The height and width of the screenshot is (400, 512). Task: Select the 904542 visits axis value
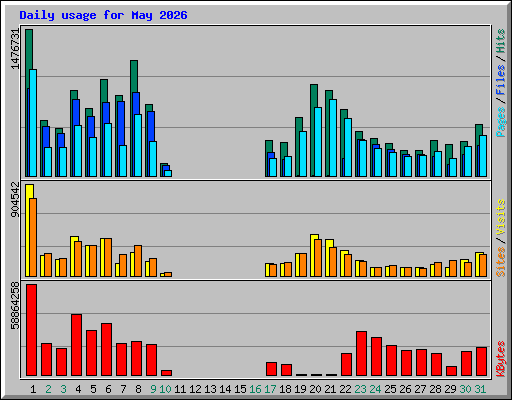[x=15, y=200]
